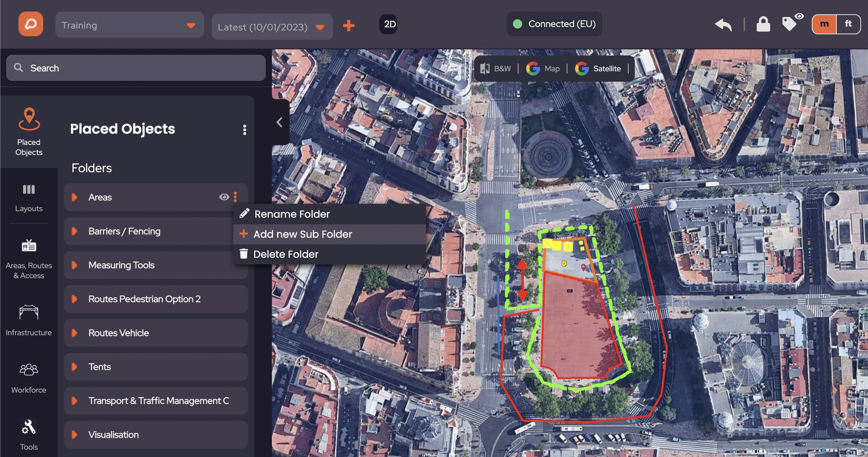Expand Routes Pedestrian Option 2 folder arrow
868x457 pixels.
[75, 299]
